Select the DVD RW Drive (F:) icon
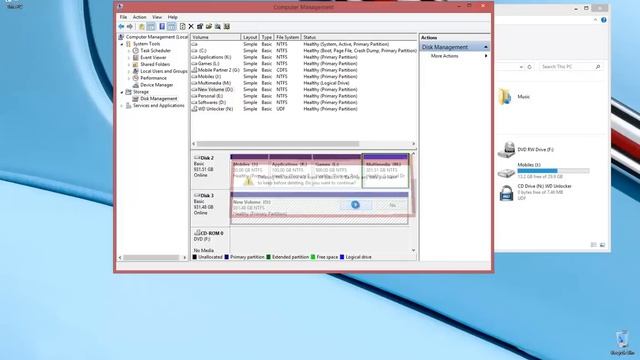640x360 pixels. click(x=506, y=150)
